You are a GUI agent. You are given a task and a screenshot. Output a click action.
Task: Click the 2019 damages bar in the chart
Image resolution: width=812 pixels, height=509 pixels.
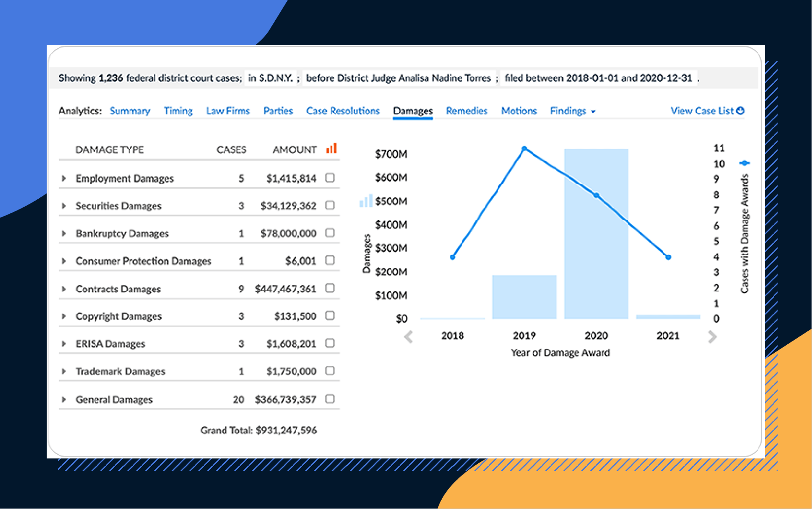pos(524,297)
